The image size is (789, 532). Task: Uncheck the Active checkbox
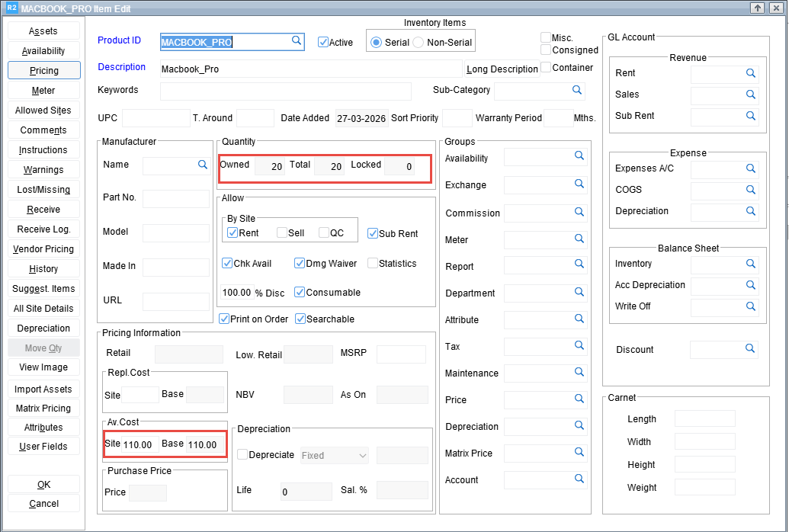click(323, 42)
